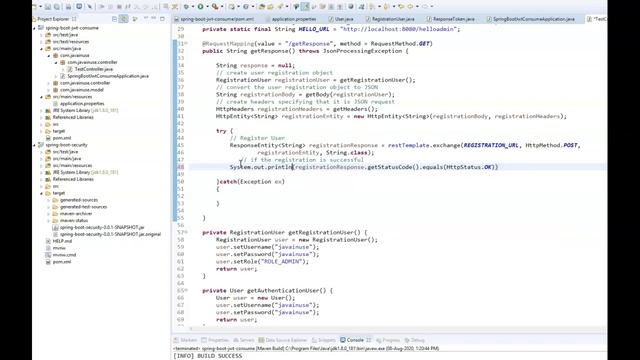The image size is (640, 360).
Task: Select the maven-archiver folder in the tree
Action: 76,213
